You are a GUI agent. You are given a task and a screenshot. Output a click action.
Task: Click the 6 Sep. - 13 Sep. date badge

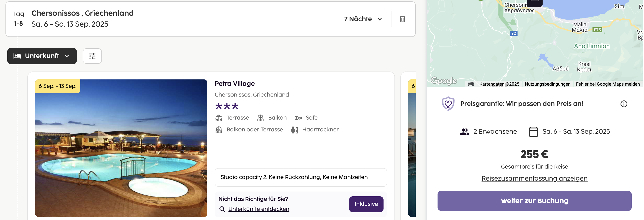57,86
